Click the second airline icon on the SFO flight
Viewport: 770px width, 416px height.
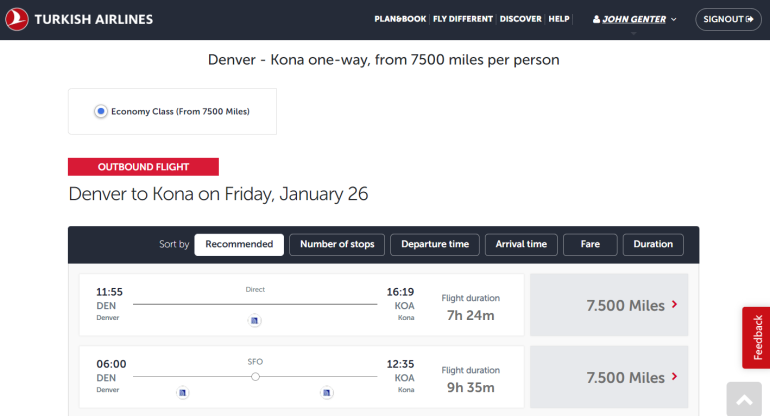[328, 393]
